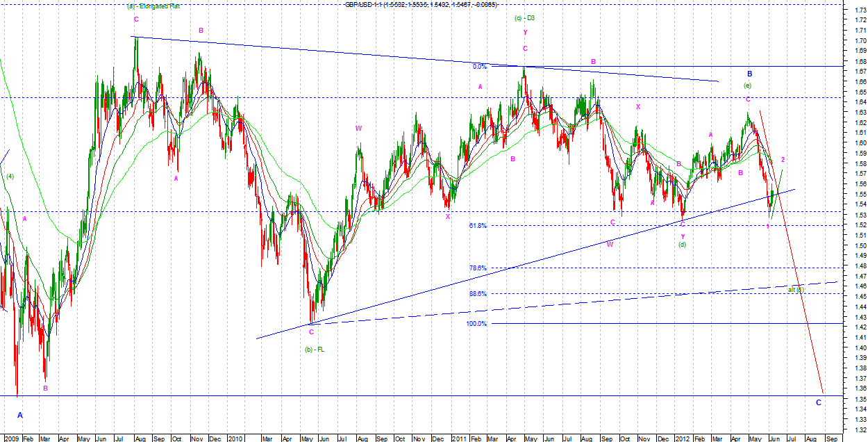Click the 61.8% Fibonacci level label
Viewport: 868px width, 442px height.
pyautogui.click(x=477, y=226)
